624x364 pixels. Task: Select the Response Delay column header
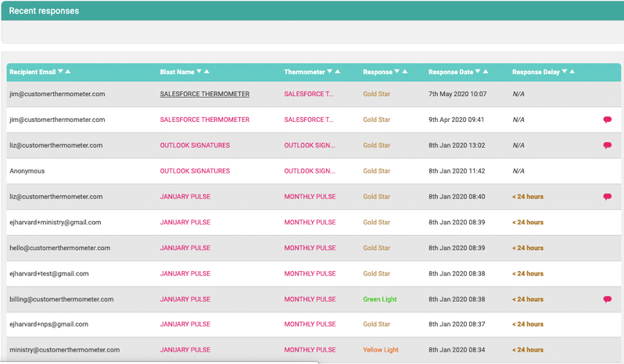pos(536,72)
